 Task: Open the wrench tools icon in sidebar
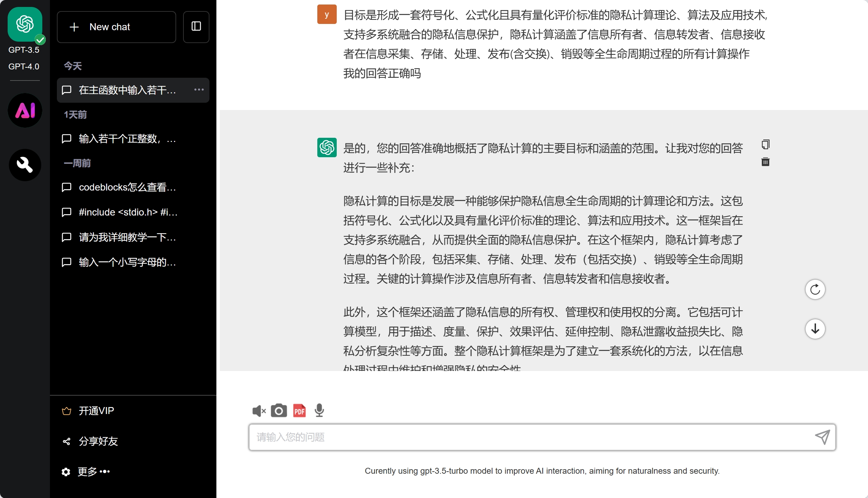click(x=25, y=165)
